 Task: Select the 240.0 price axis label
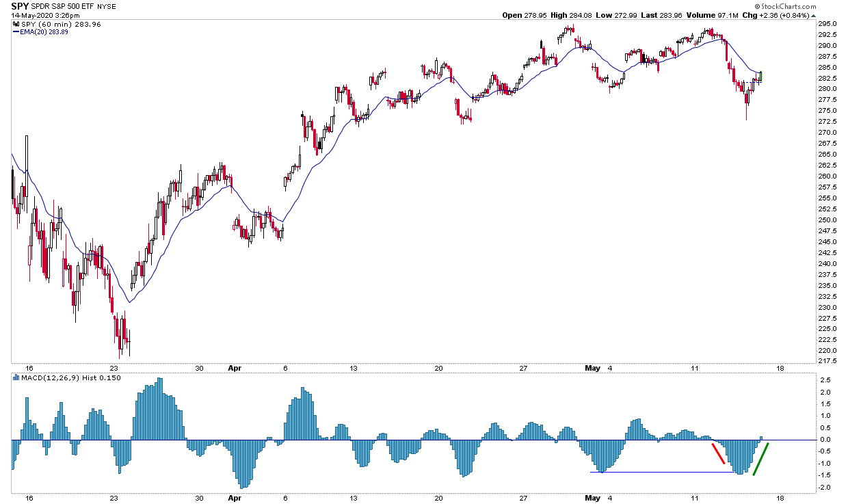(827, 264)
